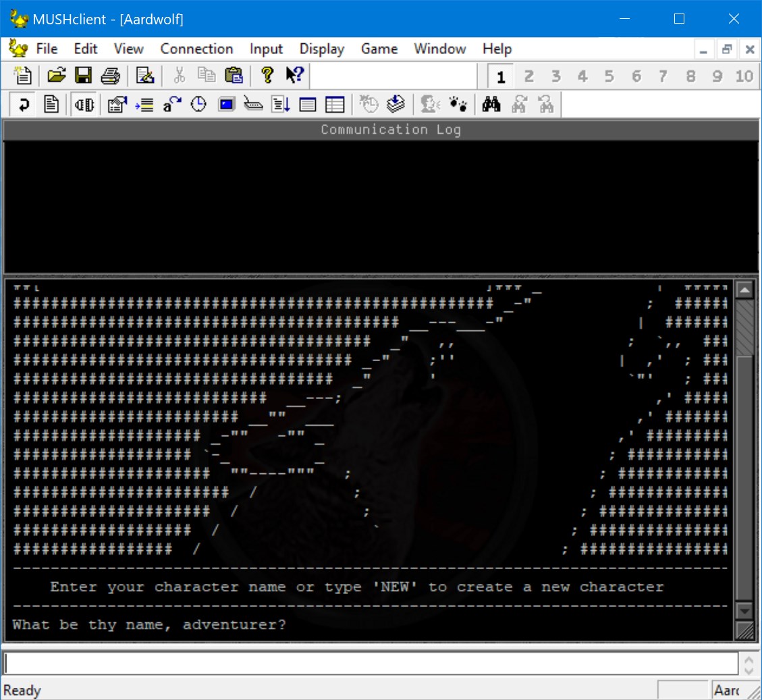Open an existing world file
This screenshot has height=700, width=762.
click(x=57, y=75)
